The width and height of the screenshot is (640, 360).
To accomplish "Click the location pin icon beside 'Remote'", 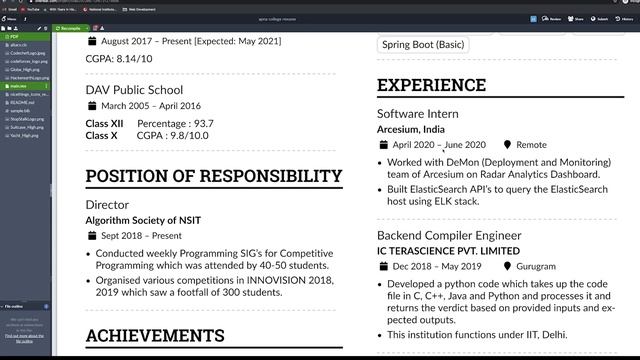I will 507,144.
